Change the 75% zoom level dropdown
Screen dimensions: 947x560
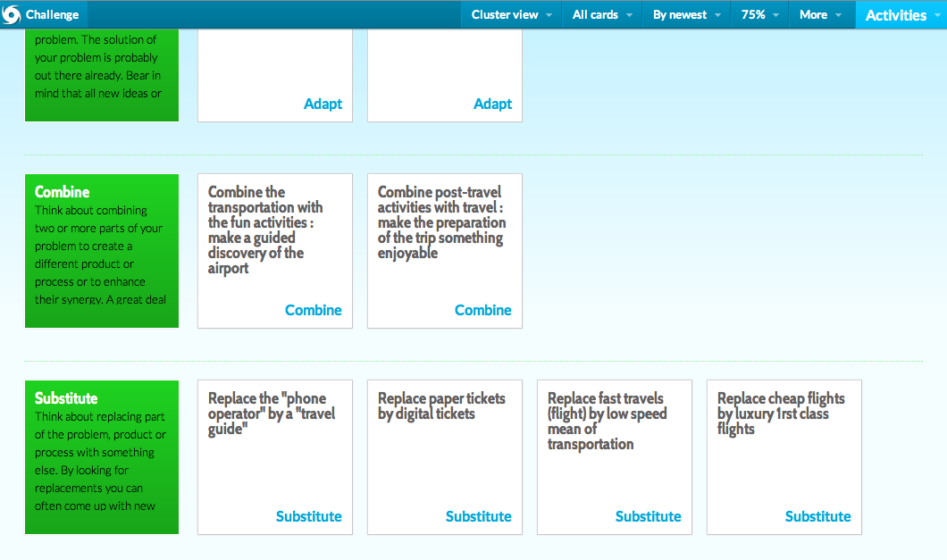(x=759, y=14)
